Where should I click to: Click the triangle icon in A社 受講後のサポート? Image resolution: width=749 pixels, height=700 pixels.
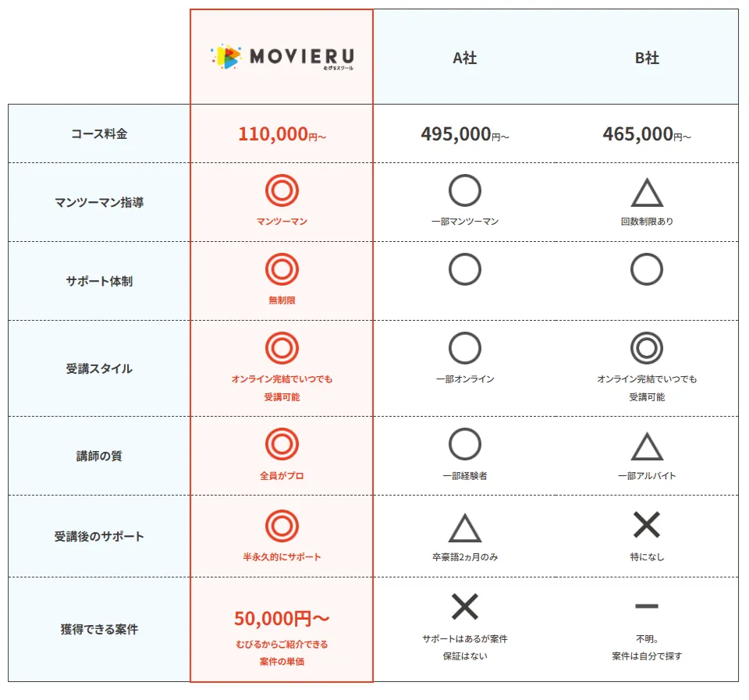pos(465,528)
